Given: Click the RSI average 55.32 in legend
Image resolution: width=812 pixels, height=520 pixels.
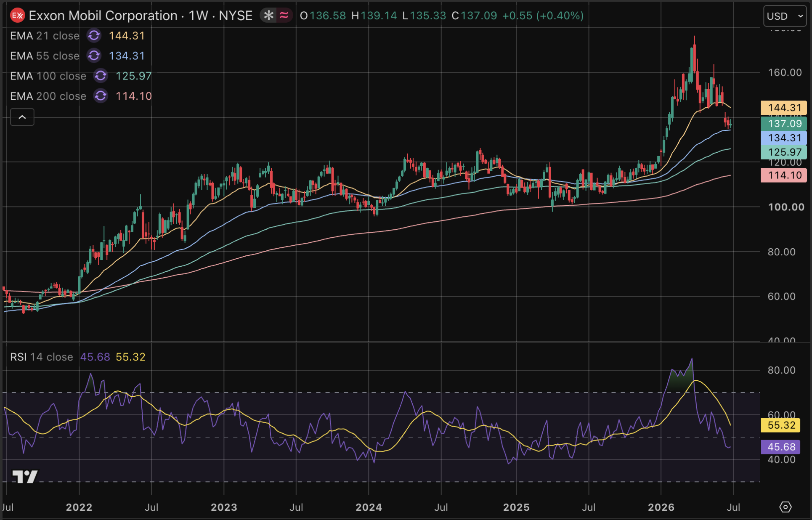Looking at the screenshot, I should 130,357.
